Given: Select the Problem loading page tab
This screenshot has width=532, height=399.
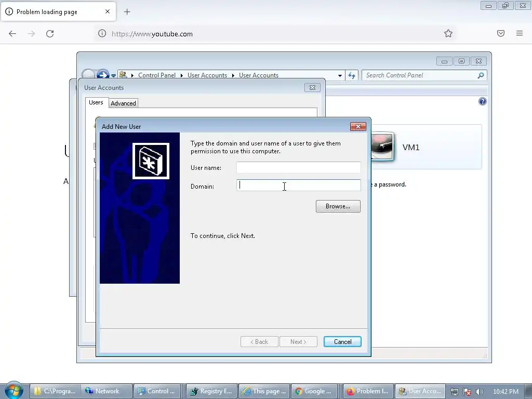Looking at the screenshot, I should click(x=58, y=11).
